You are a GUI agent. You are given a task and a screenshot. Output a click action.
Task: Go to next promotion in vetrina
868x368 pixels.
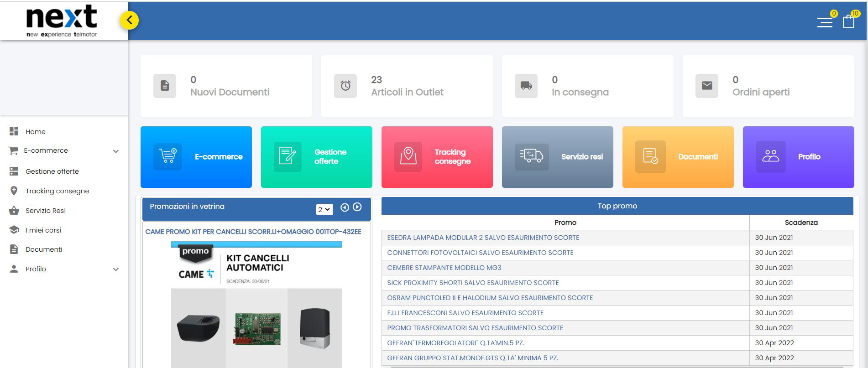(x=357, y=207)
